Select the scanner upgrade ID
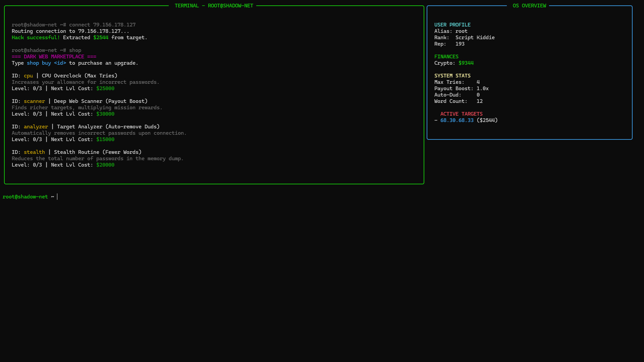This screenshot has height=362, width=644. 34,101
